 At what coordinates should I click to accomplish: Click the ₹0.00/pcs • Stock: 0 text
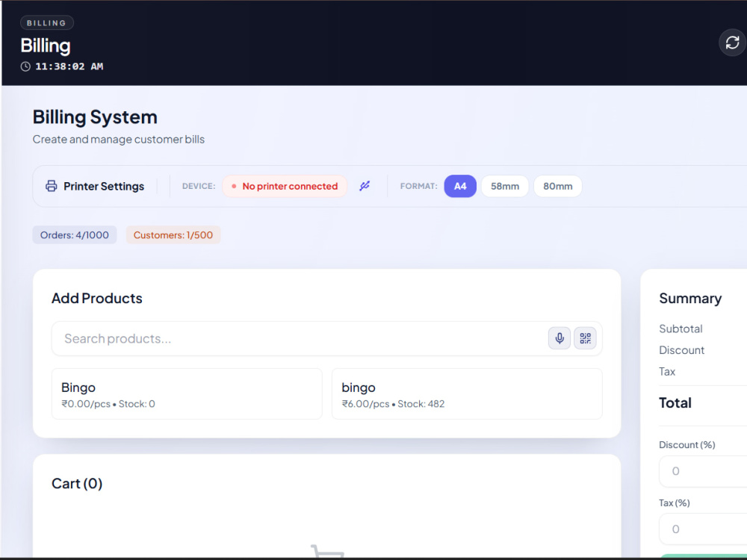tap(108, 404)
